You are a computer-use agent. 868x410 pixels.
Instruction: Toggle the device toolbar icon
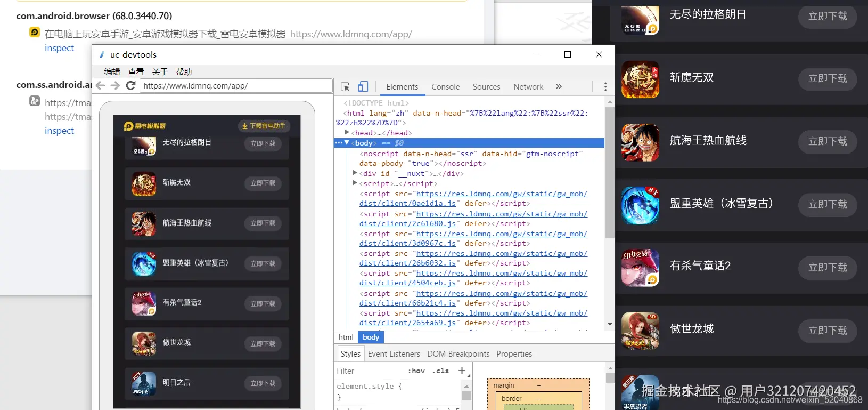click(363, 86)
